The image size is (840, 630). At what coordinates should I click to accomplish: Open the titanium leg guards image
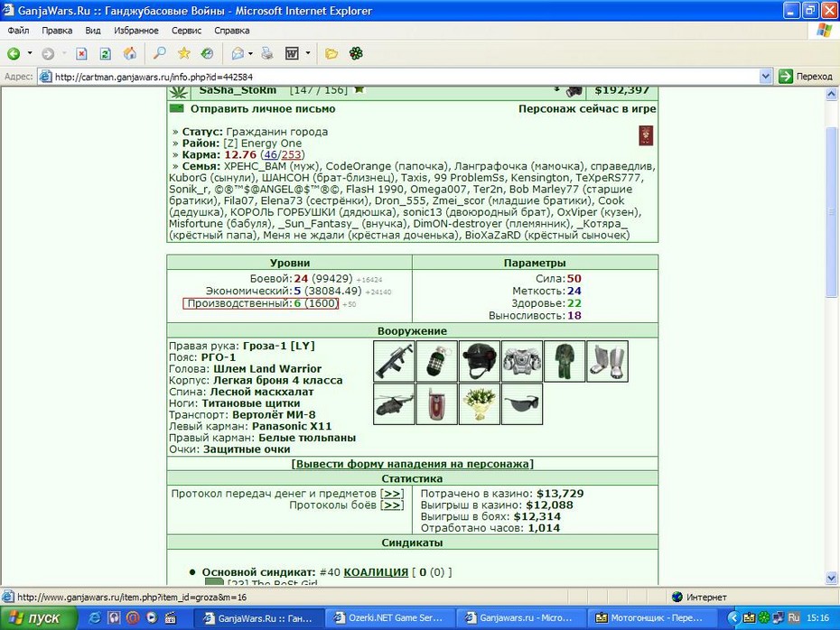(608, 361)
